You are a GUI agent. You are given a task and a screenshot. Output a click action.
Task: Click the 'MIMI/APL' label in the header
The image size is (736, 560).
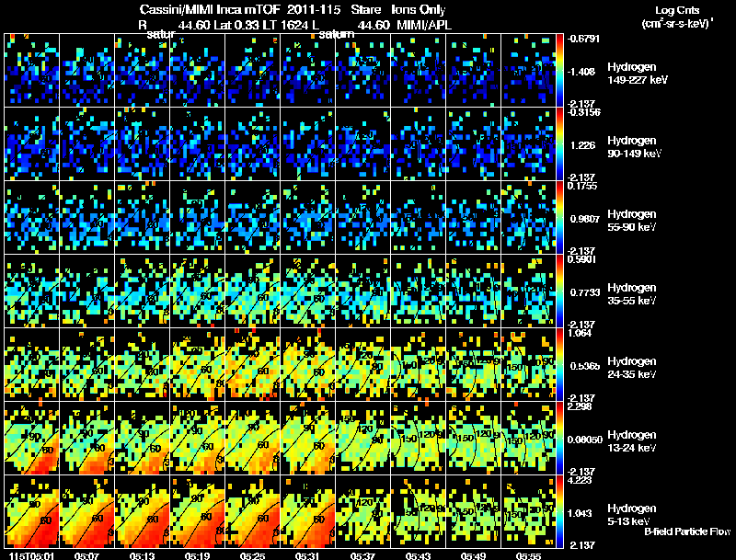424,25
